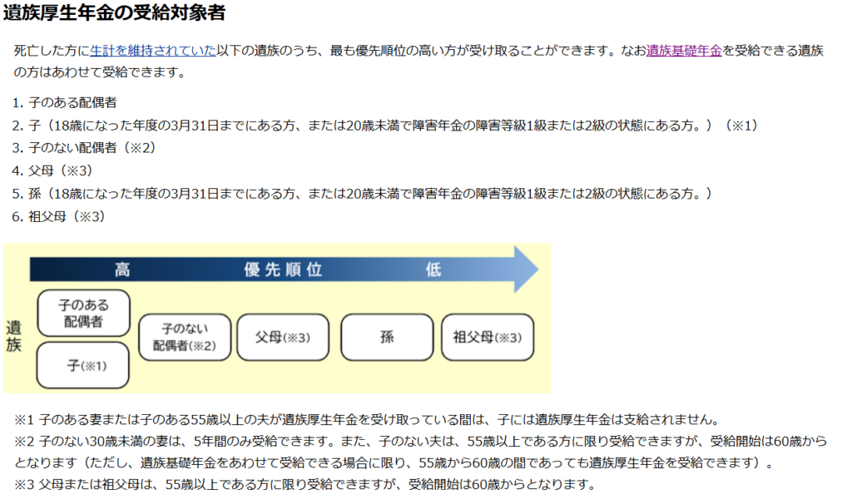Click the ※3 footnote about 父母または祖父母
Image resolution: width=852 pixels, height=504 pixels.
click(304, 485)
